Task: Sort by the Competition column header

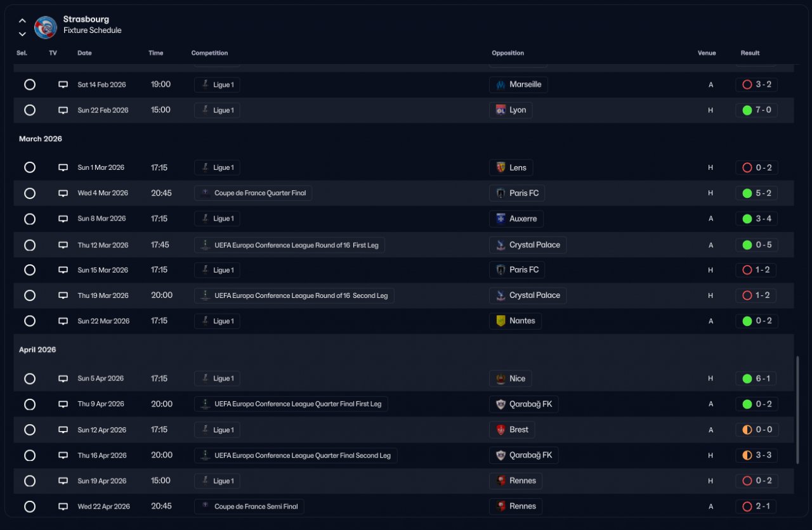Action: click(209, 53)
